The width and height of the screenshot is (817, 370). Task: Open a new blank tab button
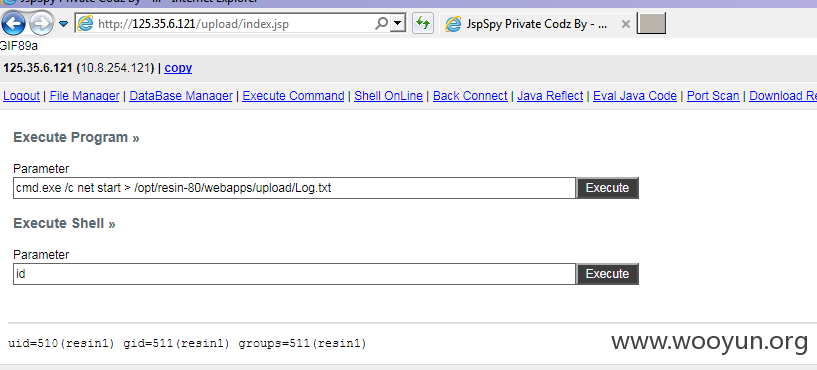pyautogui.click(x=651, y=23)
